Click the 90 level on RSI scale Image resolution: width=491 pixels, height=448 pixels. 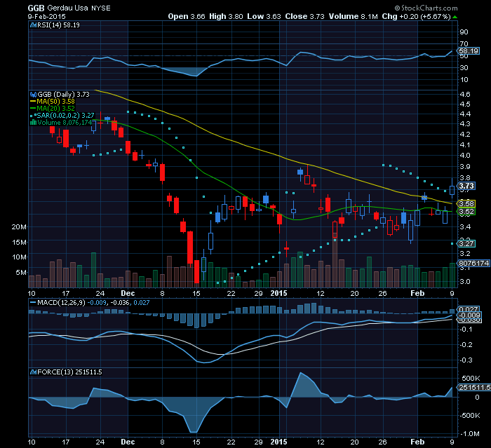pyautogui.click(x=464, y=32)
